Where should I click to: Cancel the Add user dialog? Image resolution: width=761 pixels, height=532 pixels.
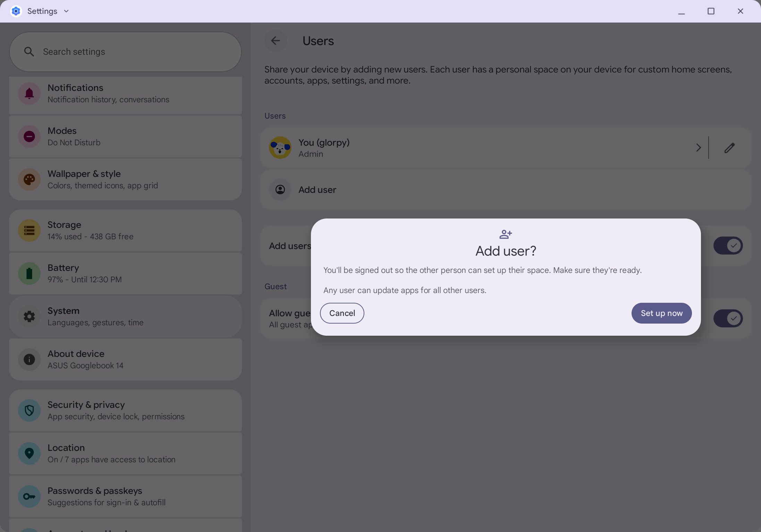point(342,313)
